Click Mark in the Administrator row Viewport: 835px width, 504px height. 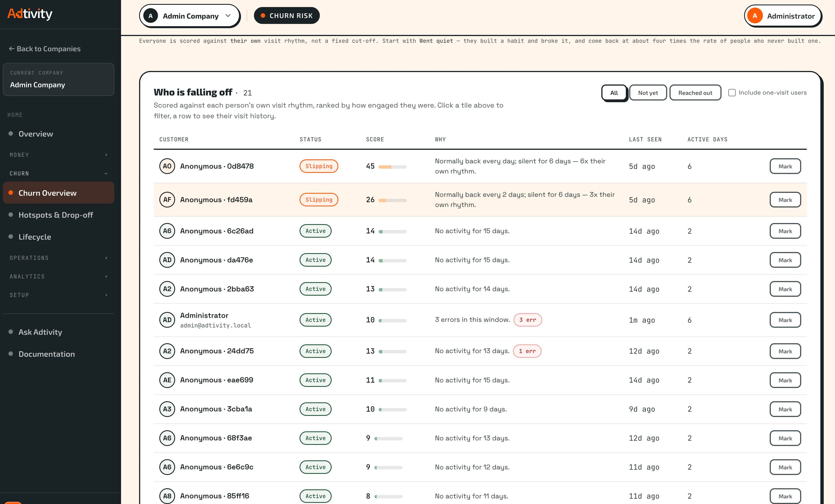pyautogui.click(x=785, y=320)
